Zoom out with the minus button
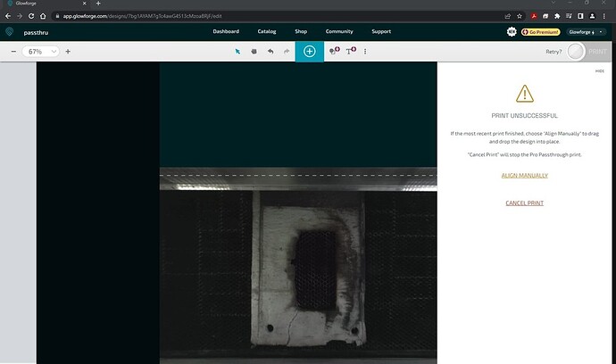The image size is (616, 364). point(13,52)
